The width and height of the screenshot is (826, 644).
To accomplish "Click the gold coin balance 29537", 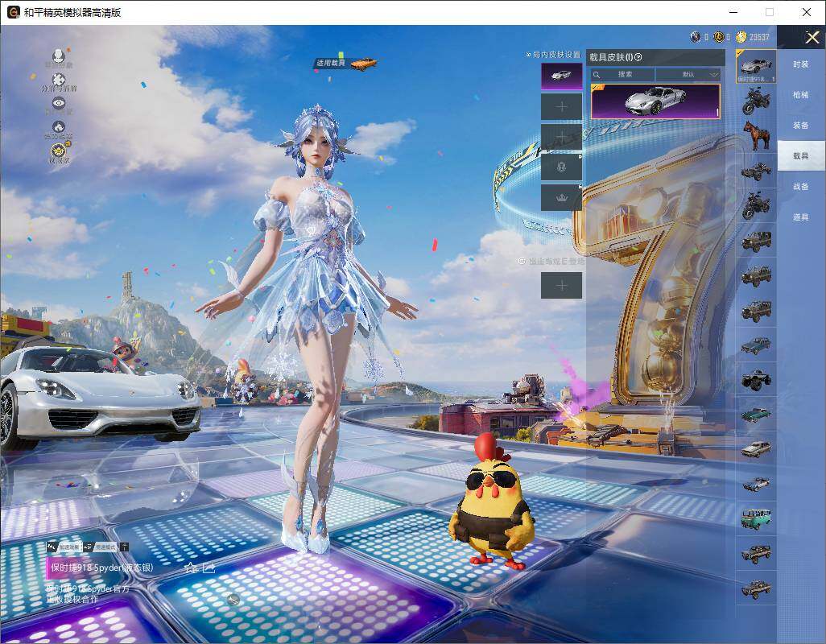I will [x=753, y=37].
